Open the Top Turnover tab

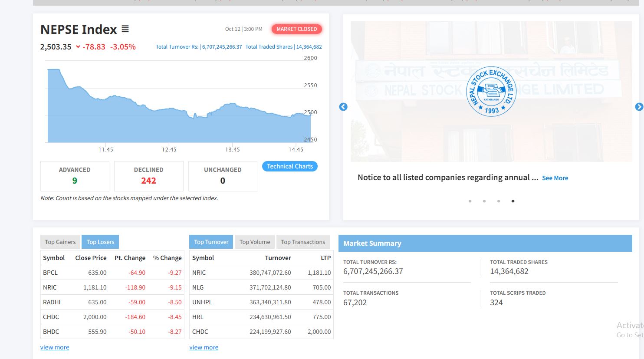click(x=211, y=242)
